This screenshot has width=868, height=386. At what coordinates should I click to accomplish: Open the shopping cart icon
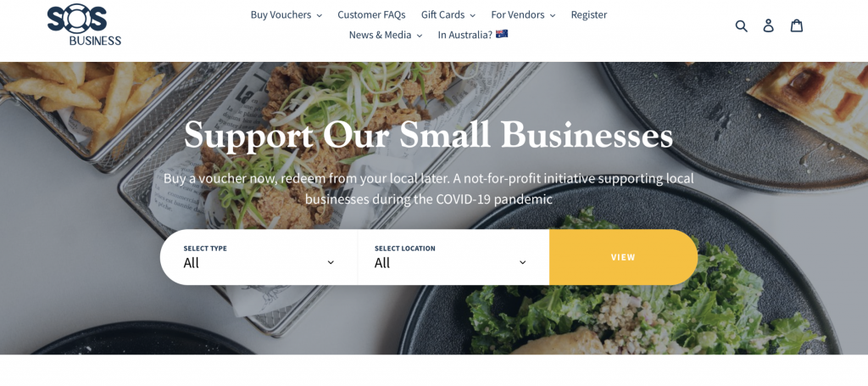(x=797, y=25)
